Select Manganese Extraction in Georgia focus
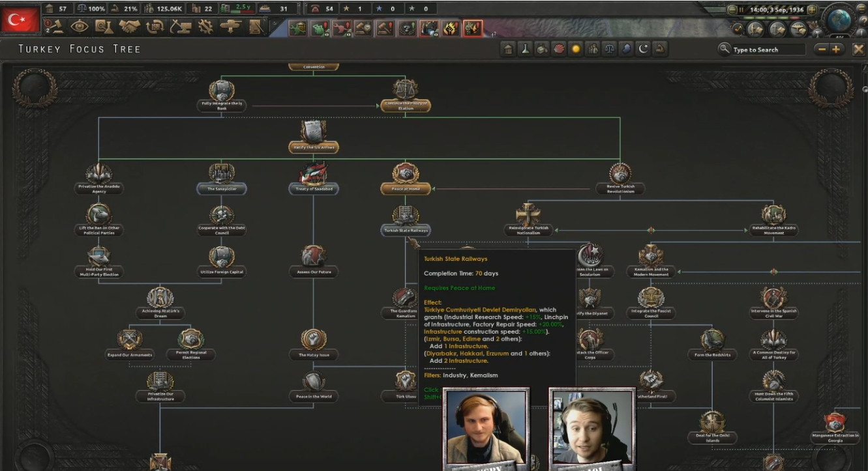The width and height of the screenshot is (868, 471). [x=835, y=429]
